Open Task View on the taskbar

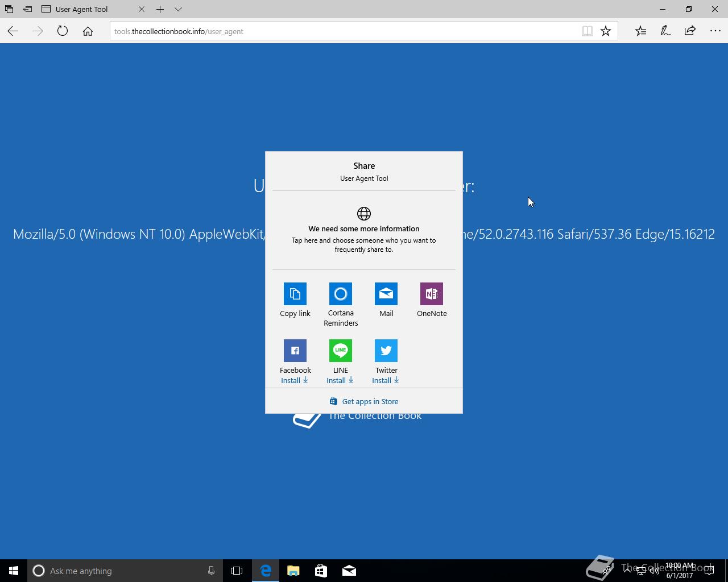(237, 571)
